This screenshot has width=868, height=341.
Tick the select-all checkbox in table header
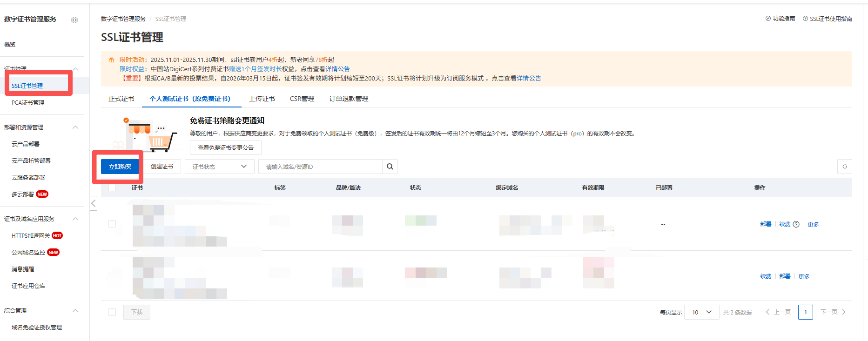112,187
